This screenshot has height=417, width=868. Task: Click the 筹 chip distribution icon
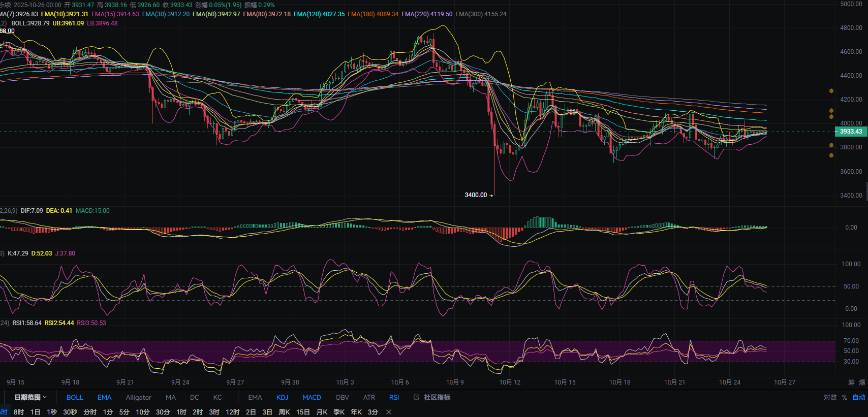pos(851,382)
